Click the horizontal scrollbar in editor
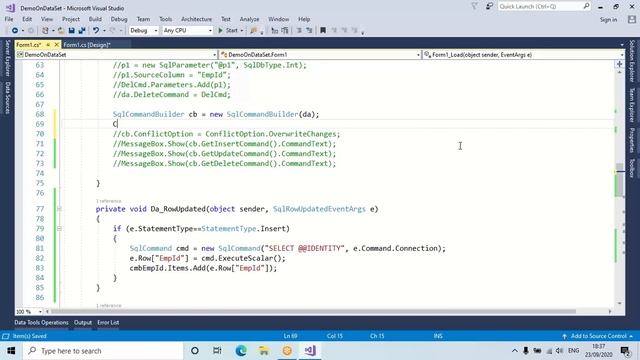Screen dimensions: 640x360 [313, 312]
